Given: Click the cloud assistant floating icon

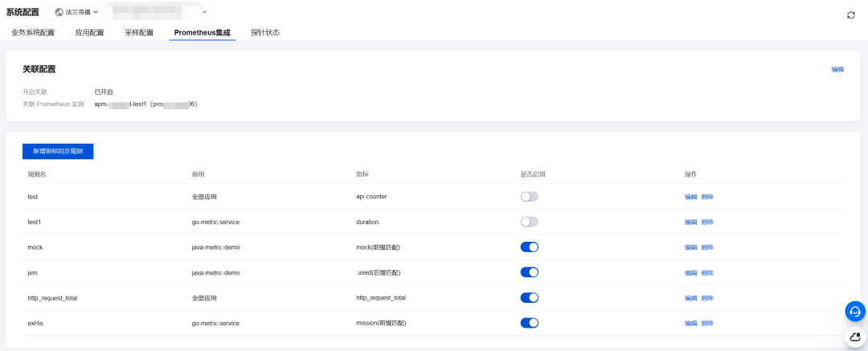Looking at the screenshot, I should click(x=854, y=337).
